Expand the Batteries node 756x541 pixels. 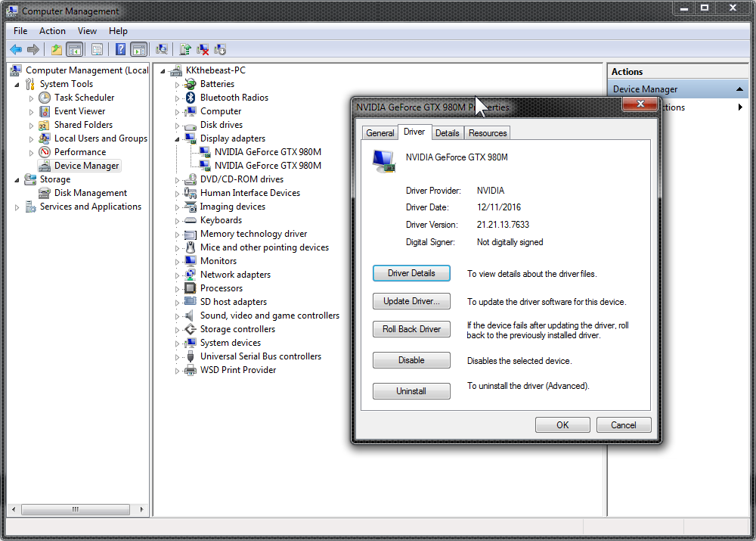click(x=177, y=85)
